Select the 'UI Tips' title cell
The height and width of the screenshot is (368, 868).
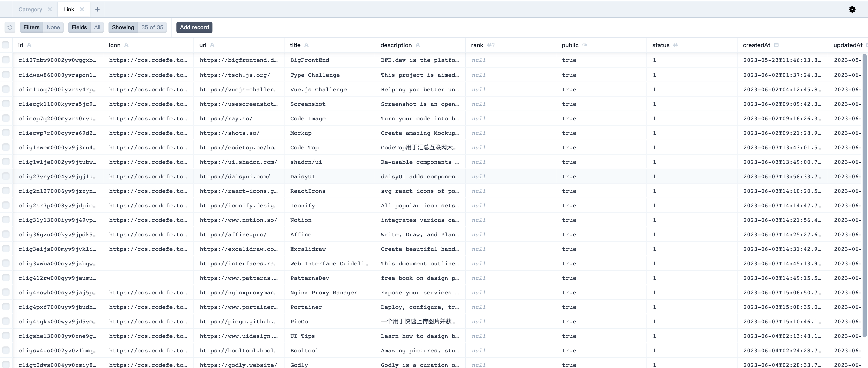[330, 336]
